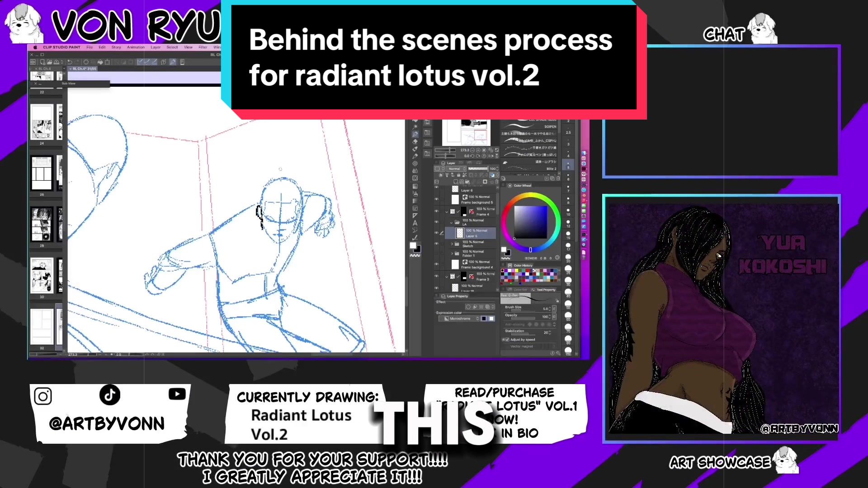
Task: Select the Blitz 2 brush sub tool
Action: pyautogui.click(x=529, y=169)
